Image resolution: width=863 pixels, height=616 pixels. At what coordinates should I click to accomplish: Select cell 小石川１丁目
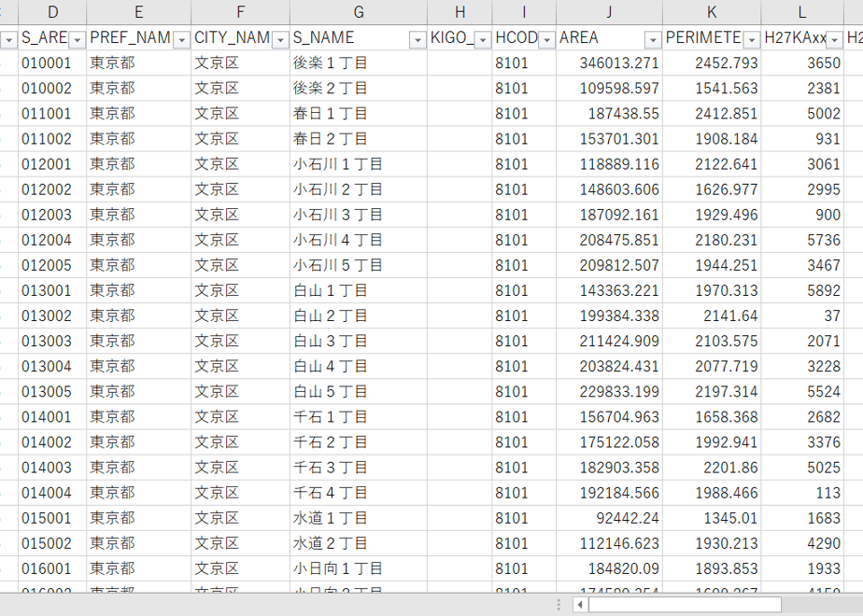coord(359,164)
